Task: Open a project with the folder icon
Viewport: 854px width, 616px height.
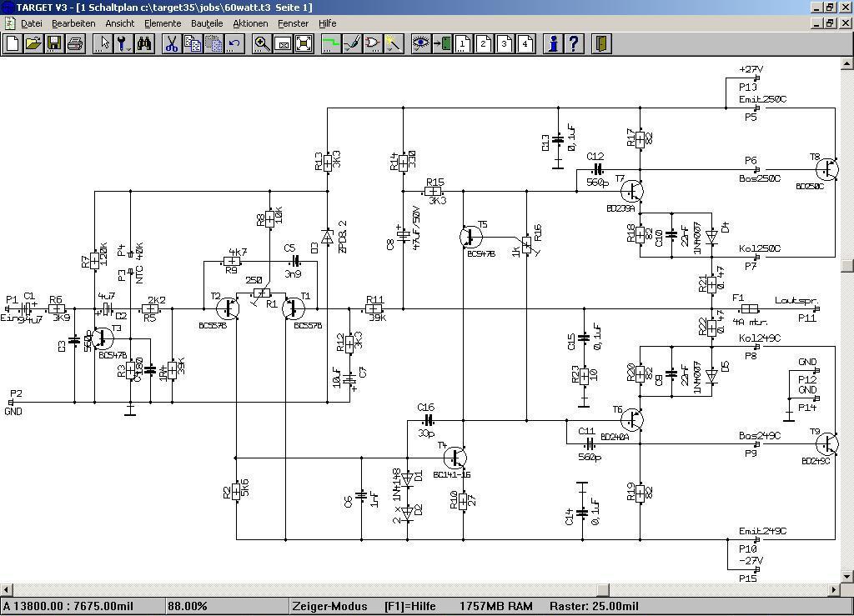Action: click(x=34, y=43)
